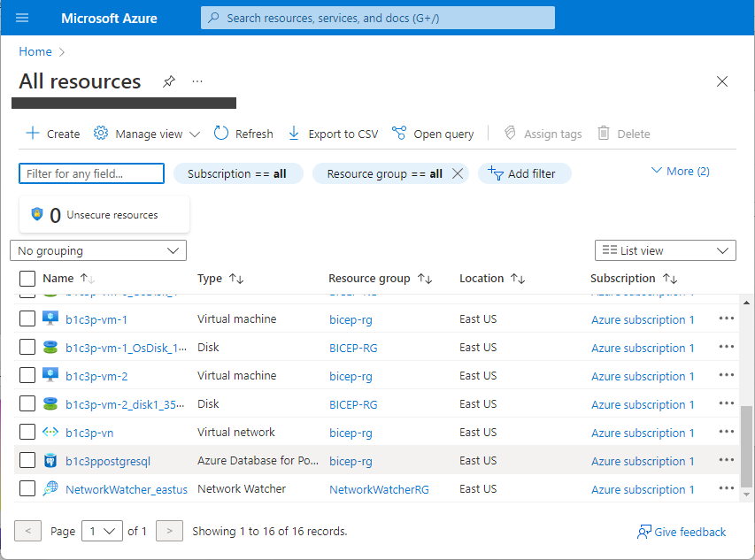Screen dimensions: 755x560
Task: Click the b1c3p-vm-1 virtual machine icon
Action: 50,318
